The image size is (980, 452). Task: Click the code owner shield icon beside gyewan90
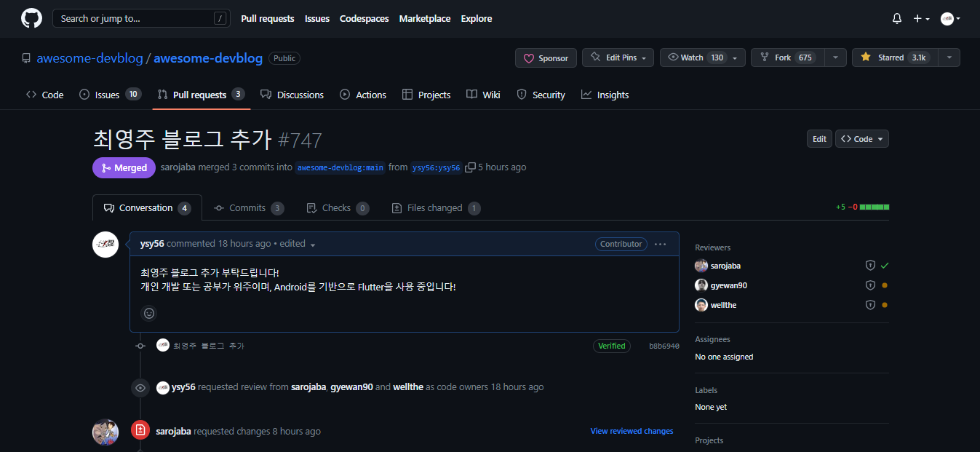point(870,285)
